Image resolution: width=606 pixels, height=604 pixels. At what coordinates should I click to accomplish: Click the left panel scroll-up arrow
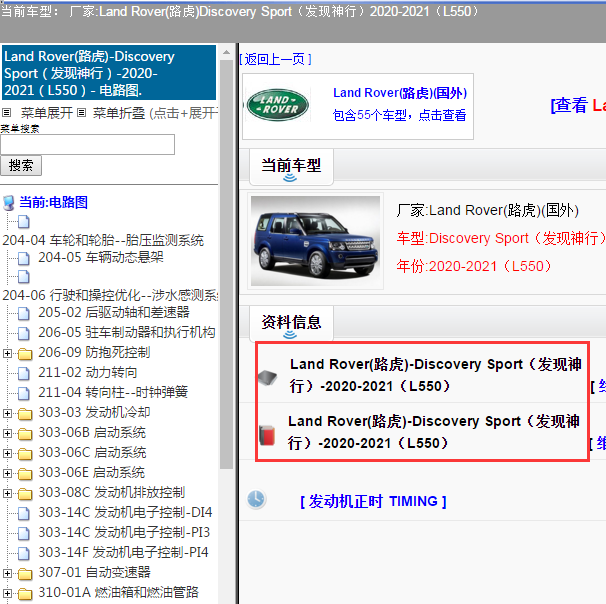[x=226, y=52]
